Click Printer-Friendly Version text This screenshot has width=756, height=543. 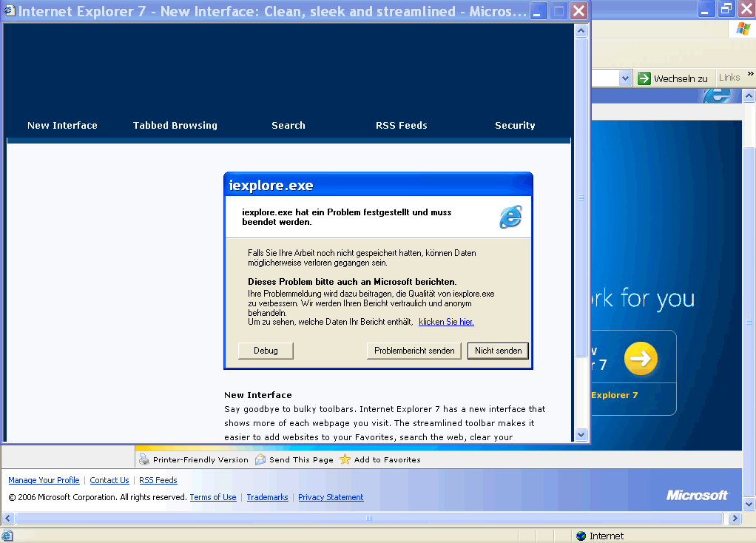(x=200, y=459)
